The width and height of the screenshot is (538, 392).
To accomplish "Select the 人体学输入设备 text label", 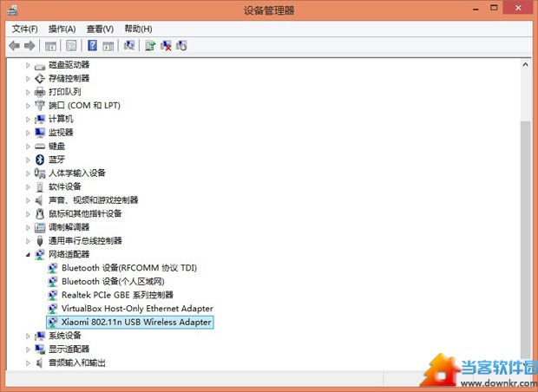I will 77,173.
